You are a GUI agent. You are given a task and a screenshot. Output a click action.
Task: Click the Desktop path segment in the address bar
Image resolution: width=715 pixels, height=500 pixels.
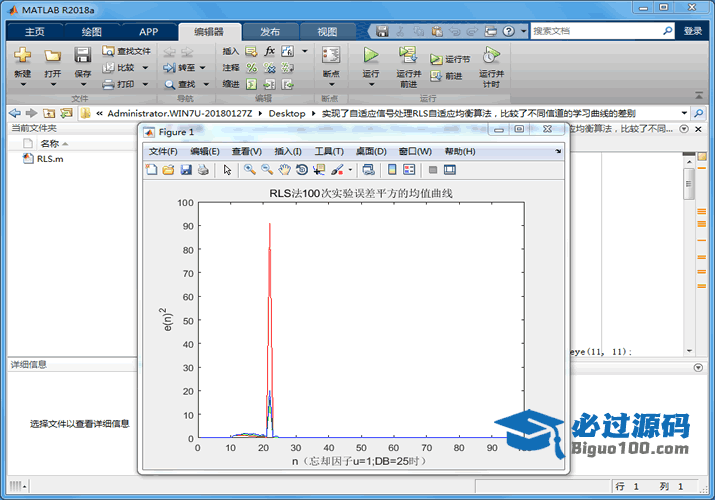pos(286,113)
